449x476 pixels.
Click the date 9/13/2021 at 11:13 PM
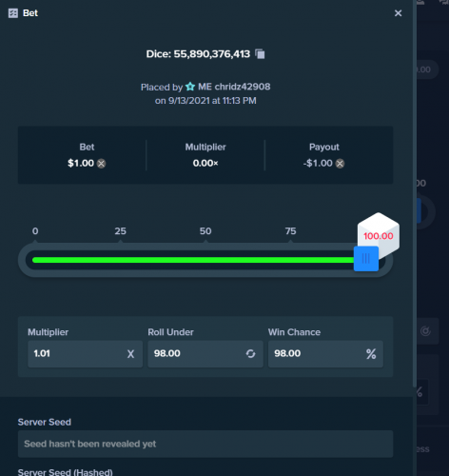click(212, 101)
